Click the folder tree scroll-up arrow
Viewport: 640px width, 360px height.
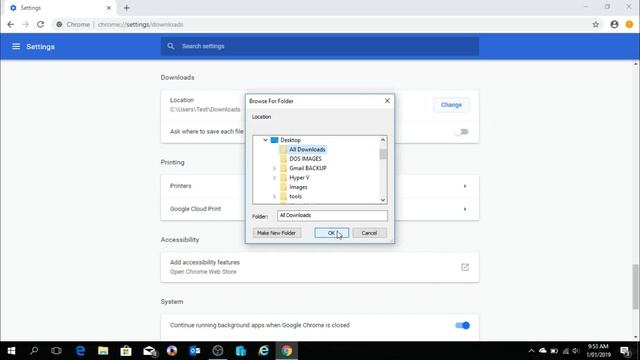[x=383, y=140]
